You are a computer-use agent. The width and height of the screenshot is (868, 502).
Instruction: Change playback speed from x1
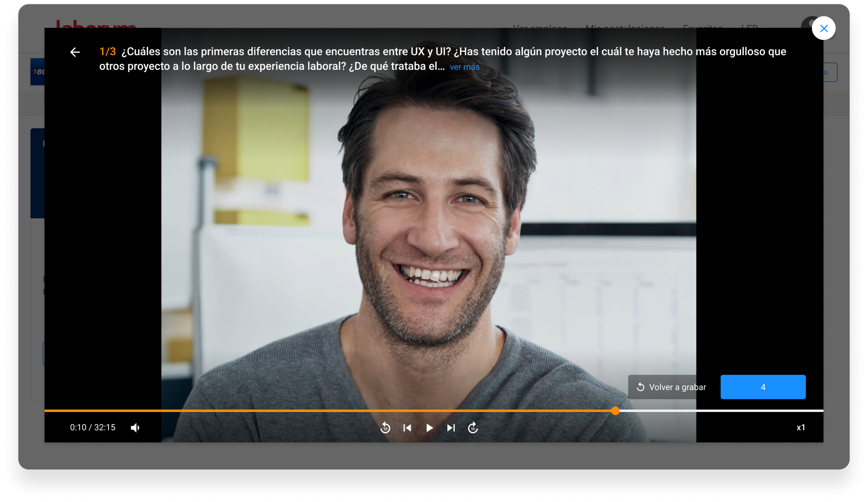pyautogui.click(x=801, y=428)
